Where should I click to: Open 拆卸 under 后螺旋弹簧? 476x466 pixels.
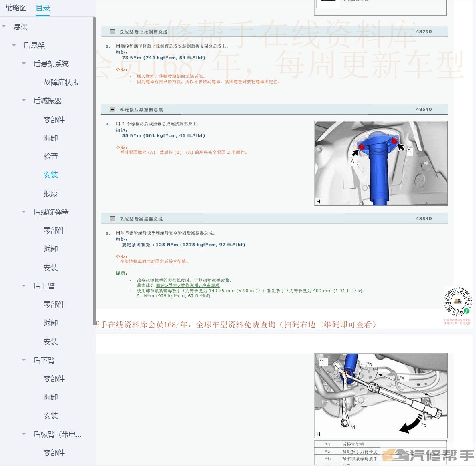tap(51, 249)
